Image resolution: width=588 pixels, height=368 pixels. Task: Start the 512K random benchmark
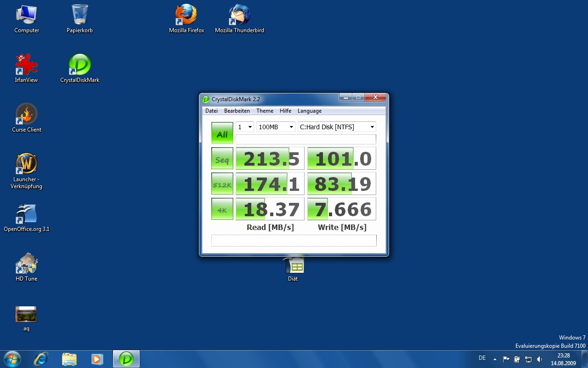coord(222,184)
